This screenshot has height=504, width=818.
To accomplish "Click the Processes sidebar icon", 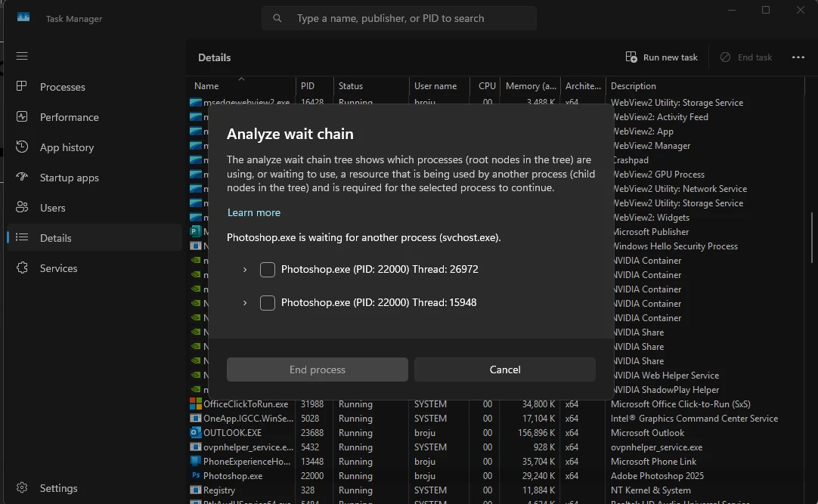I will (22, 87).
